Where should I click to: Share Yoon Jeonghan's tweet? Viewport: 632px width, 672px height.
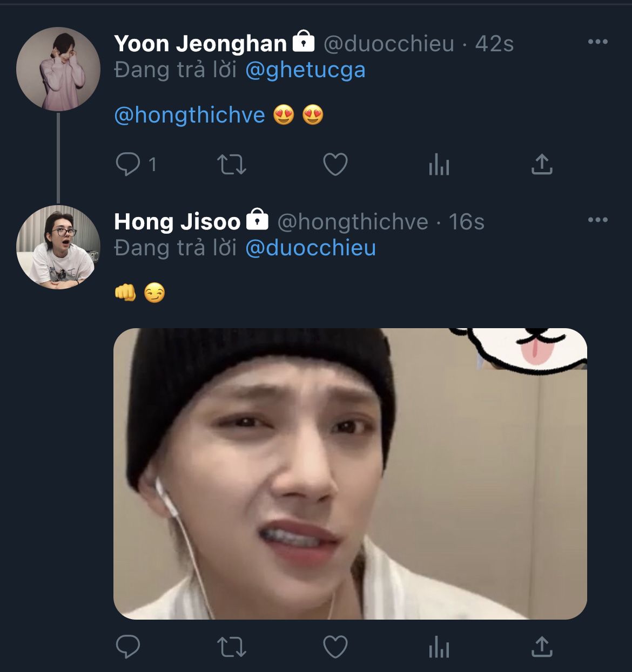542,165
